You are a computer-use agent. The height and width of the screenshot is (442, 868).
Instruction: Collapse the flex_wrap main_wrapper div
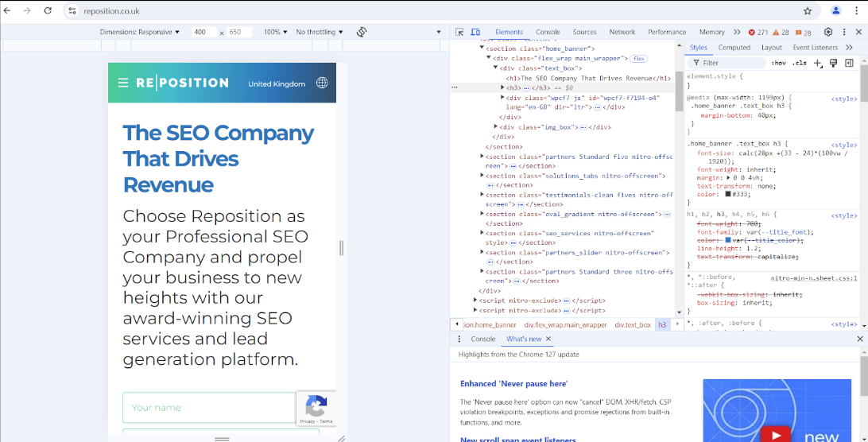(x=489, y=57)
